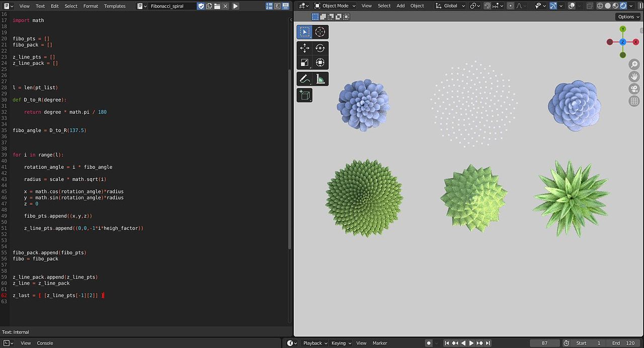Open the Add menu
644x348 pixels.
point(400,6)
